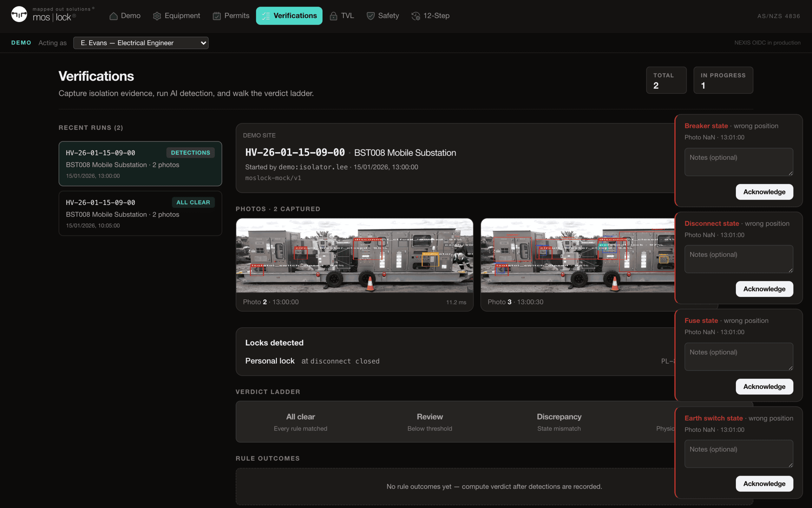Click the Demo home icon
Image resolution: width=812 pixels, height=508 pixels.
tap(114, 16)
